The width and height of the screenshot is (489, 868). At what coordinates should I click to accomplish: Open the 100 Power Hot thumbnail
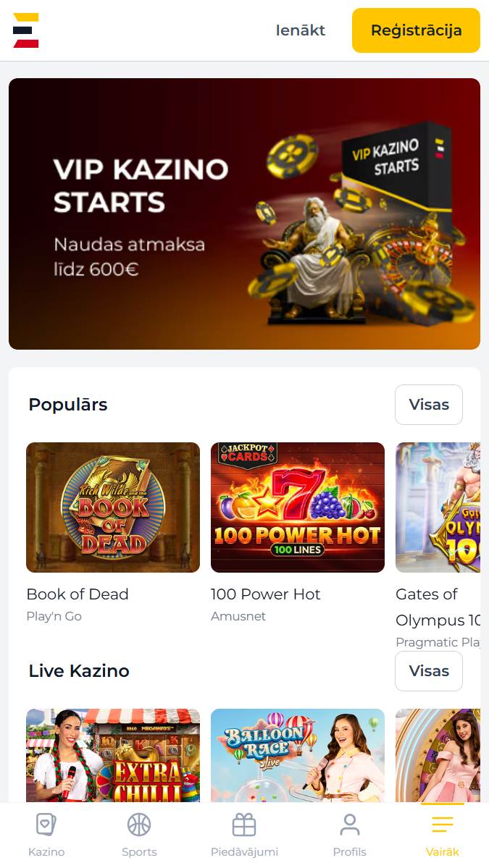pos(298,507)
